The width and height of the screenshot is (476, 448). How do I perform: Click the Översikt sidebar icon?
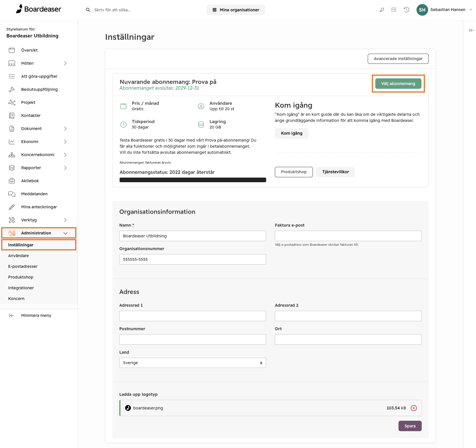(x=12, y=50)
